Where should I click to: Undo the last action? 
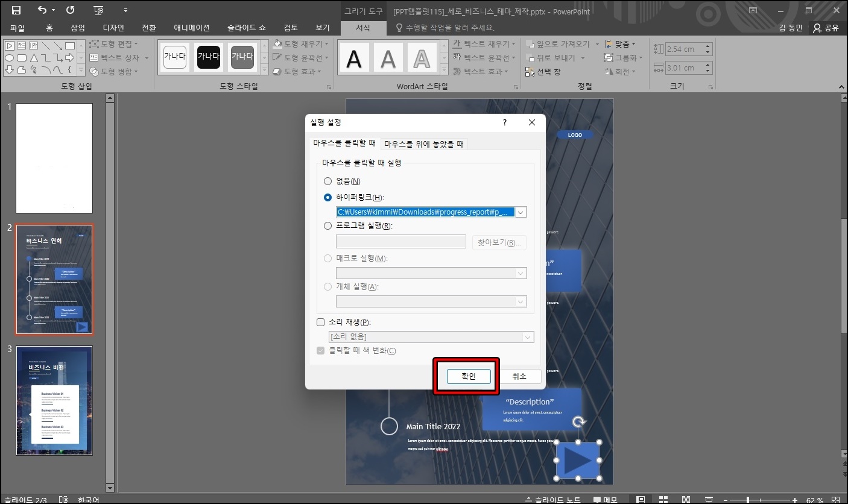tap(42, 10)
